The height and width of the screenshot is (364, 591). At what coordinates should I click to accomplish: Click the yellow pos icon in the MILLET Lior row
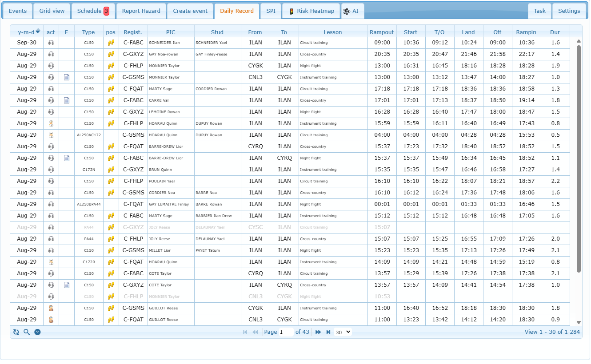click(x=111, y=250)
